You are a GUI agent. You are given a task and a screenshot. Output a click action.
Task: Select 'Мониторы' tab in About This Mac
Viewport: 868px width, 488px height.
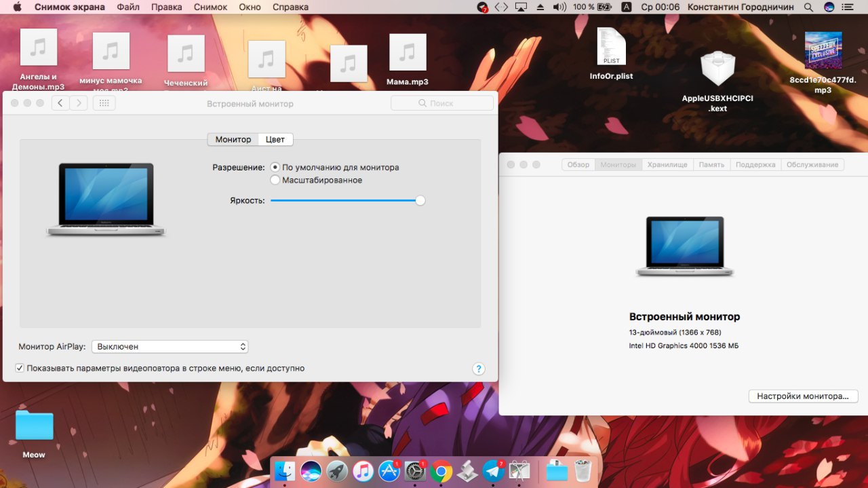[x=618, y=164]
